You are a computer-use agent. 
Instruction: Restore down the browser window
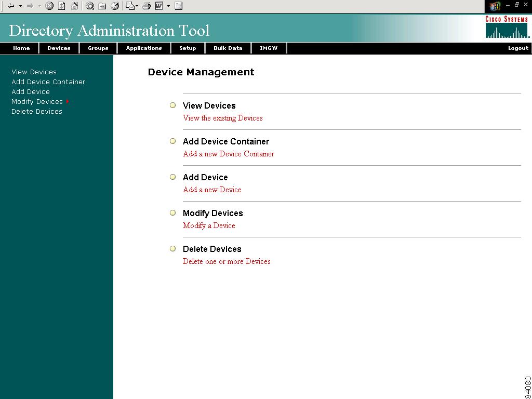pyautogui.click(x=517, y=5)
